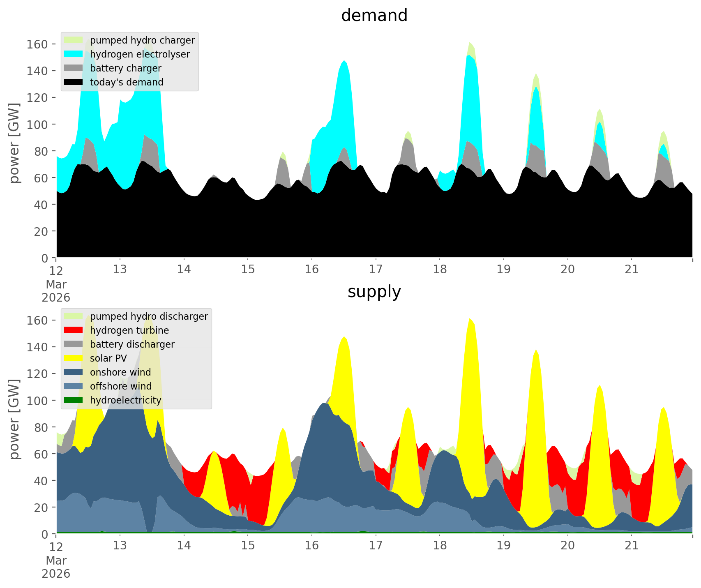Click day 21 tick on the supply chart
Viewport: 701px width, 588px height.
(x=632, y=546)
